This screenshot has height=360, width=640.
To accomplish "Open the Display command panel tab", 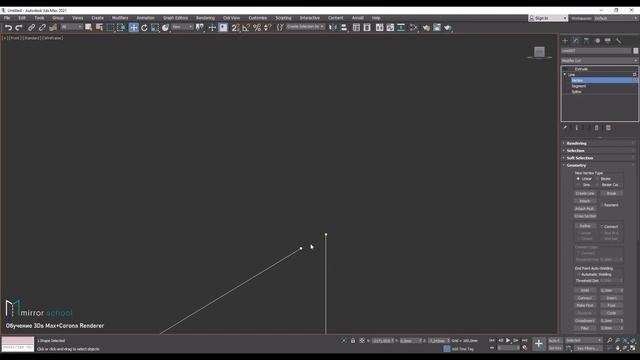I will [608, 41].
